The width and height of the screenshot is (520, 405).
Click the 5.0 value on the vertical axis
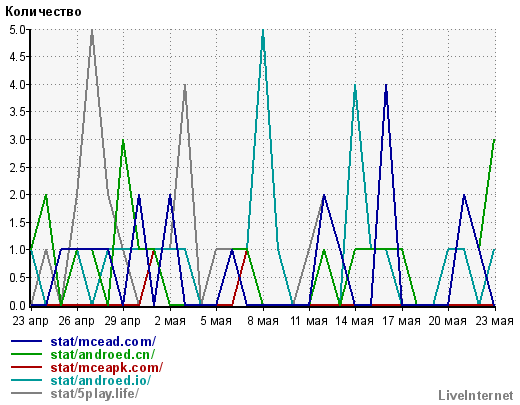pyautogui.click(x=17, y=30)
